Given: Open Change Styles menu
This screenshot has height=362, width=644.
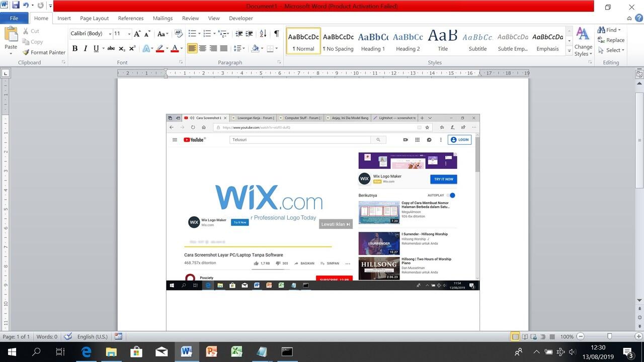Looking at the screenshot, I should (x=583, y=42).
